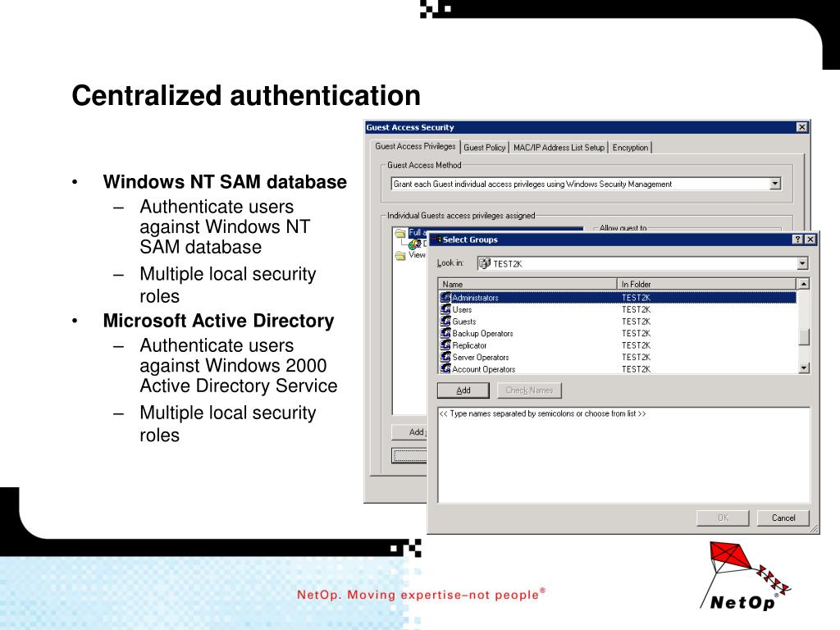Click the names entry text box
This screenshot has height=630, width=840.
pyautogui.click(x=624, y=454)
